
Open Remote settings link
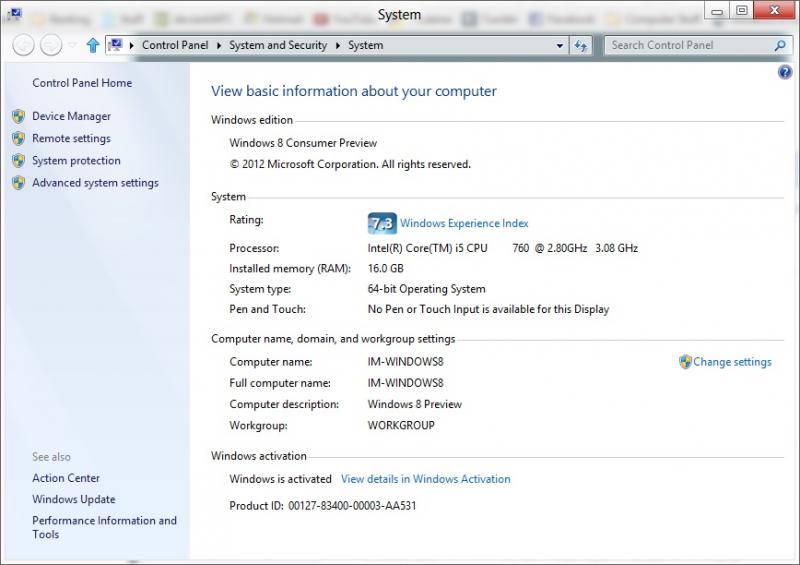click(71, 138)
